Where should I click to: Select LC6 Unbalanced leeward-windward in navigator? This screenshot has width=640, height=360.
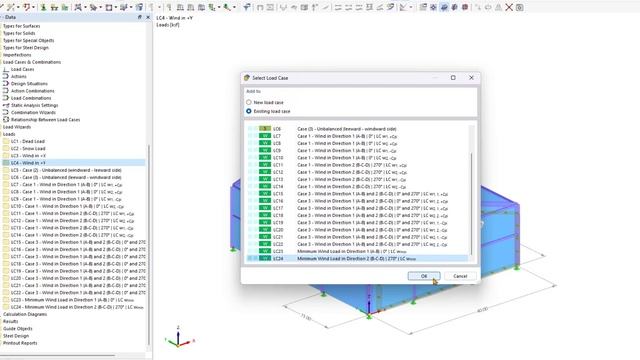[66, 178]
